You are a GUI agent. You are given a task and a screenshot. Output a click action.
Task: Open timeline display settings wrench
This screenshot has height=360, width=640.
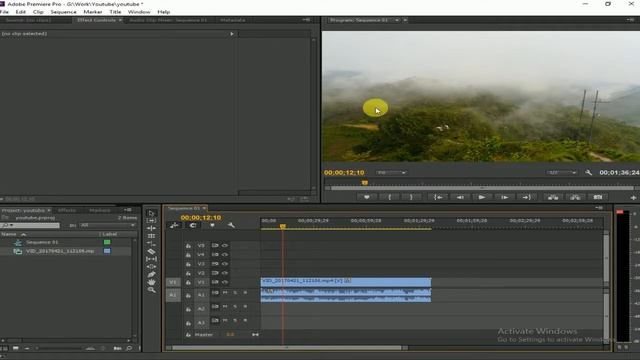click(231, 225)
